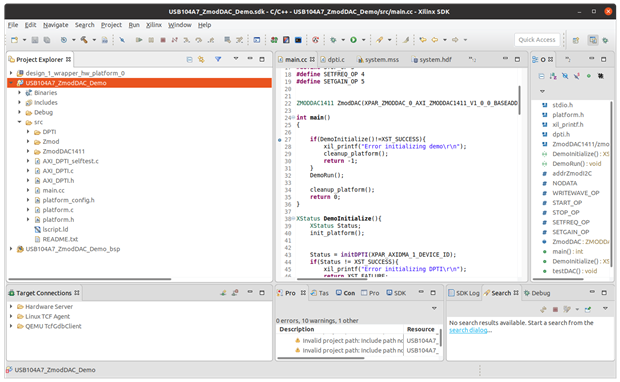Select main.cc in the project tree
The image size is (620, 382).
[x=53, y=190]
